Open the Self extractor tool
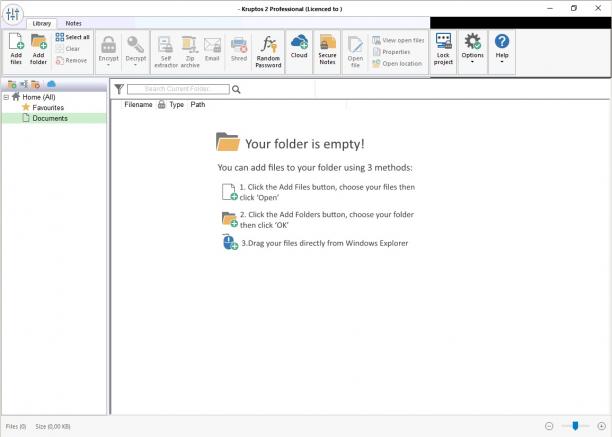Screen dimensions: 612x437 tap(166, 52)
